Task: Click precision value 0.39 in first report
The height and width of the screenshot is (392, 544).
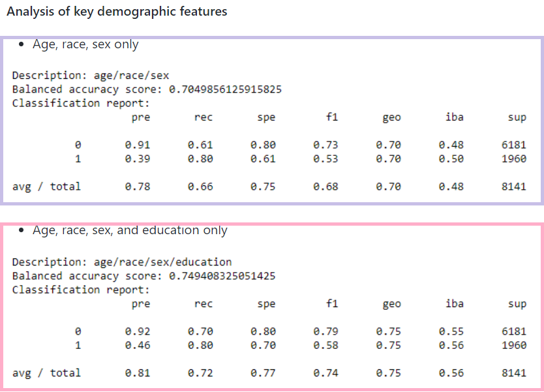Action: 138,159
